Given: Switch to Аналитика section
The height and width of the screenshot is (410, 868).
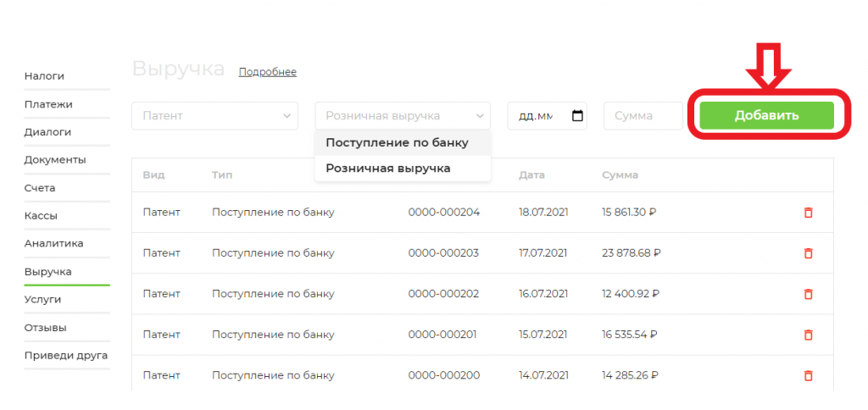Looking at the screenshot, I should pos(53,243).
